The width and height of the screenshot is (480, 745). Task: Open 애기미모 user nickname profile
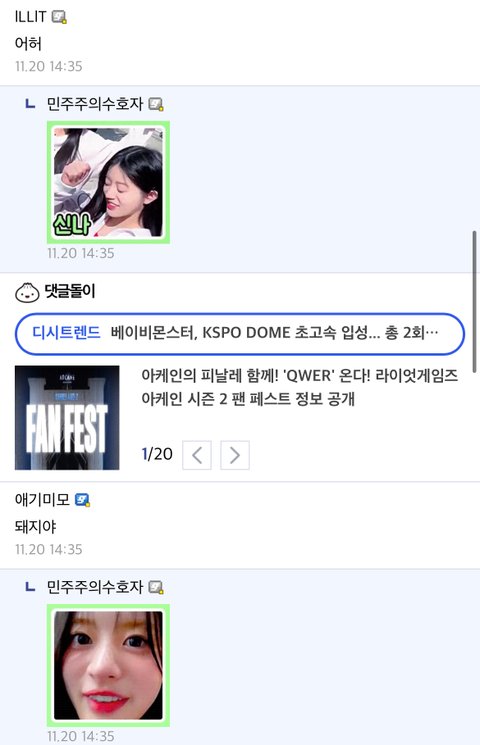pos(42,499)
